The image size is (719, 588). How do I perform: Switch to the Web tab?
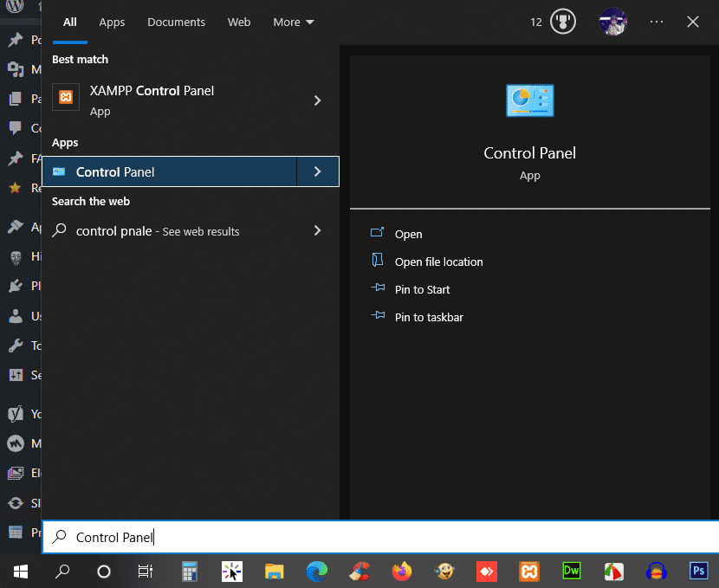point(239,22)
